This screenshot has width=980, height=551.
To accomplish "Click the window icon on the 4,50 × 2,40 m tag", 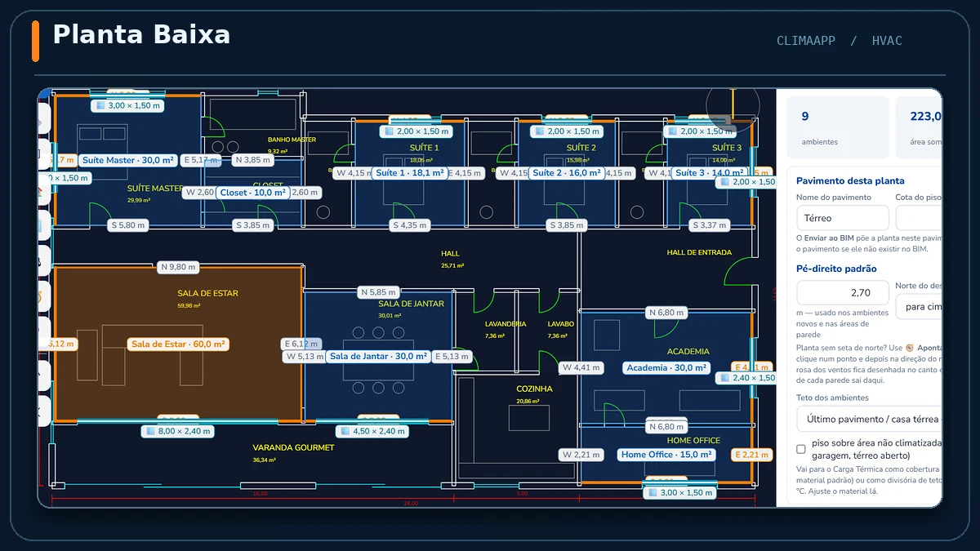I will [x=345, y=431].
